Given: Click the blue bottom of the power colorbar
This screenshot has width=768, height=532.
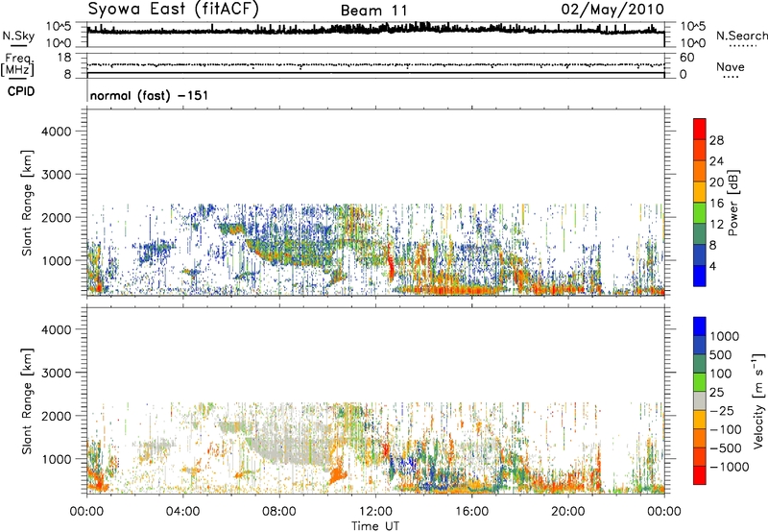Looking at the screenshot, I should pos(700,277).
